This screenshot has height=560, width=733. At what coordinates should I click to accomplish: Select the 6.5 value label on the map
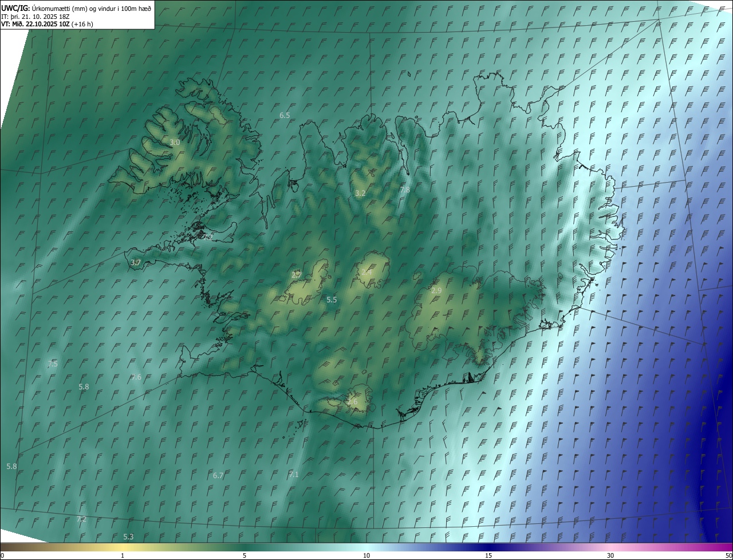[285, 116]
